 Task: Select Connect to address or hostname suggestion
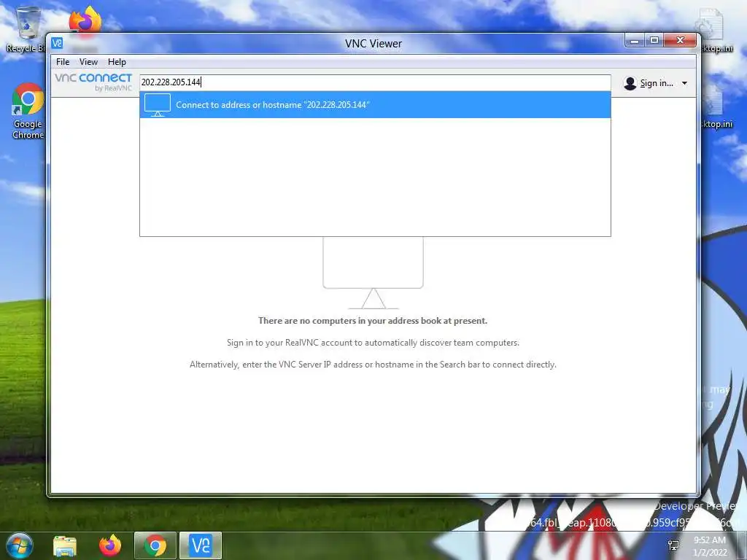[x=375, y=105]
